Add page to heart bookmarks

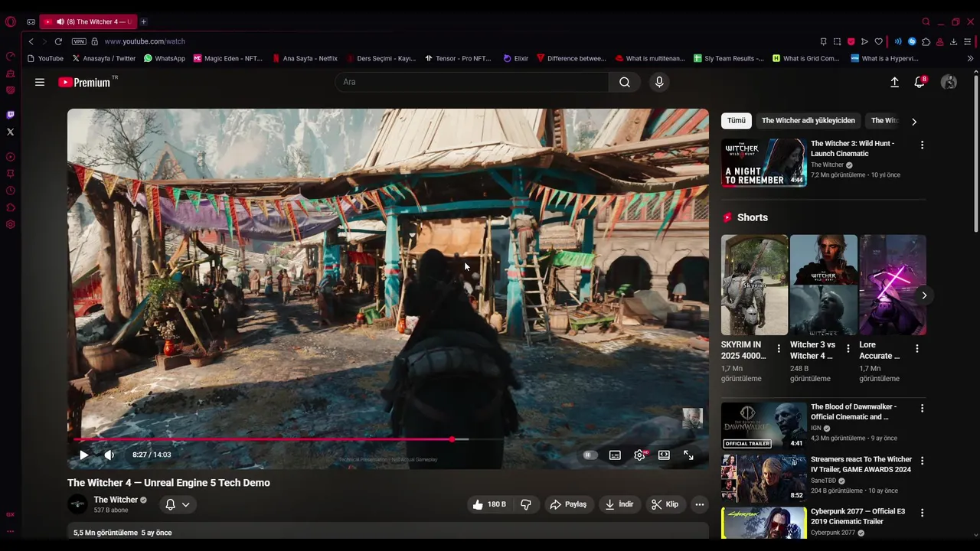878,41
